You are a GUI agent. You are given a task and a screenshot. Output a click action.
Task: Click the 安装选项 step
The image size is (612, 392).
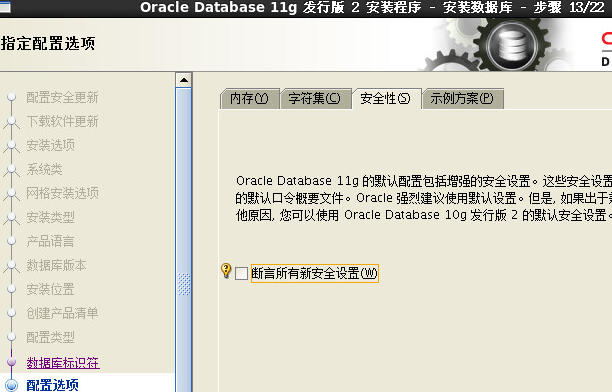(50, 145)
